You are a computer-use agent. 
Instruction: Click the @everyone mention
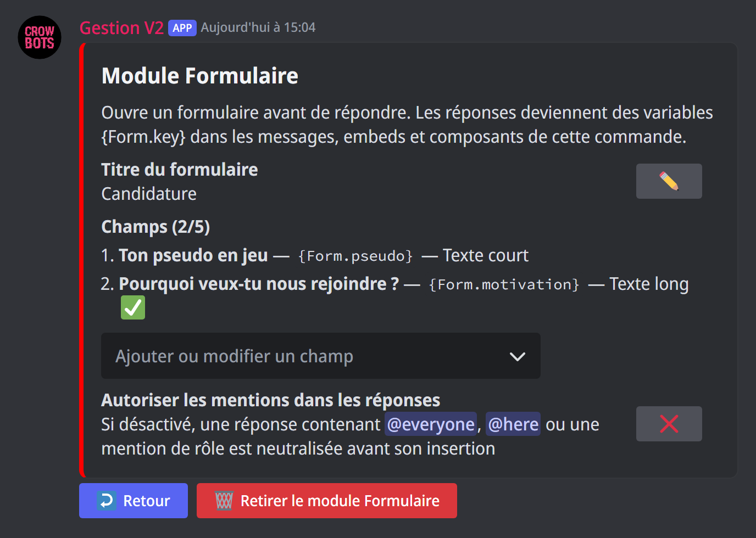pos(431,424)
